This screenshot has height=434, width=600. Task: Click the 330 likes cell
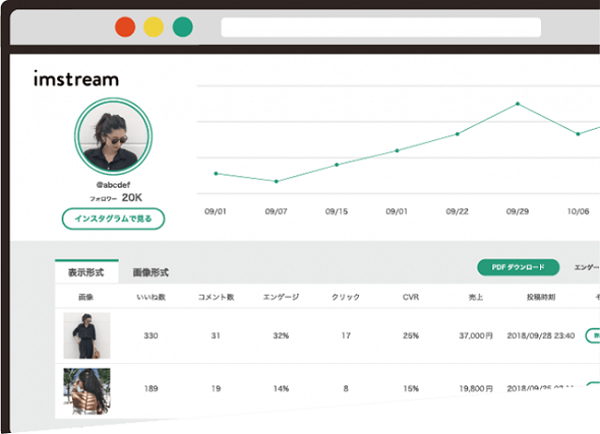151,336
